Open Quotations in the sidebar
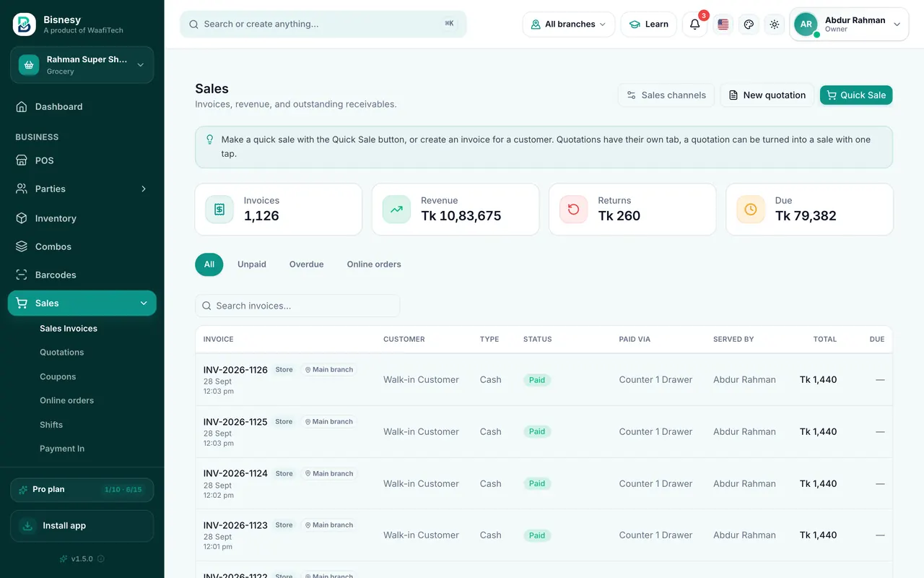The image size is (924, 578). (62, 353)
